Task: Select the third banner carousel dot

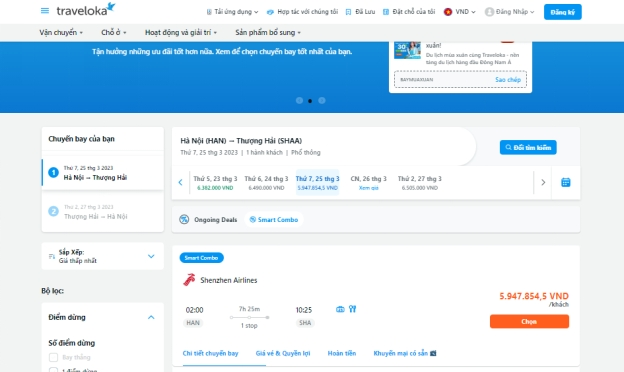Action: click(322, 101)
